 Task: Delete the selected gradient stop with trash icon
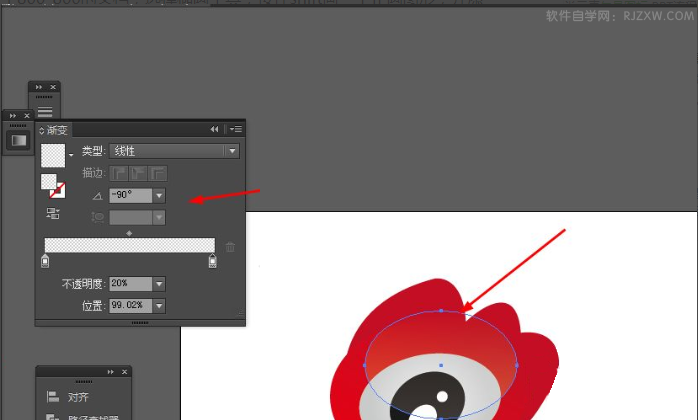pyautogui.click(x=230, y=247)
